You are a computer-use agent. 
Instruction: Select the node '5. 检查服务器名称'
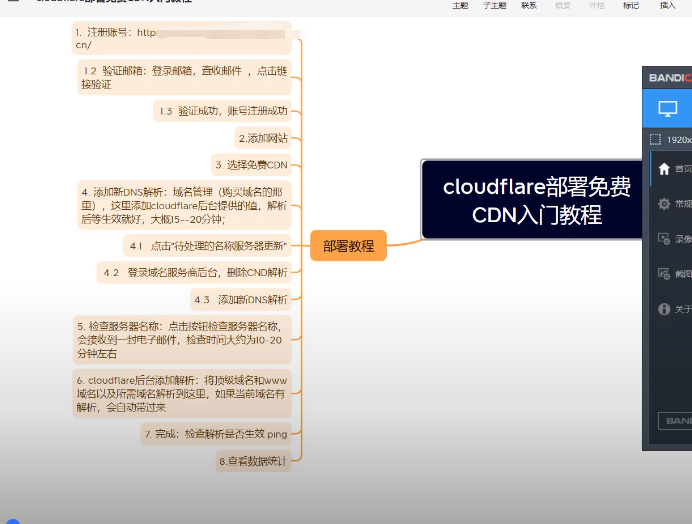182,339
